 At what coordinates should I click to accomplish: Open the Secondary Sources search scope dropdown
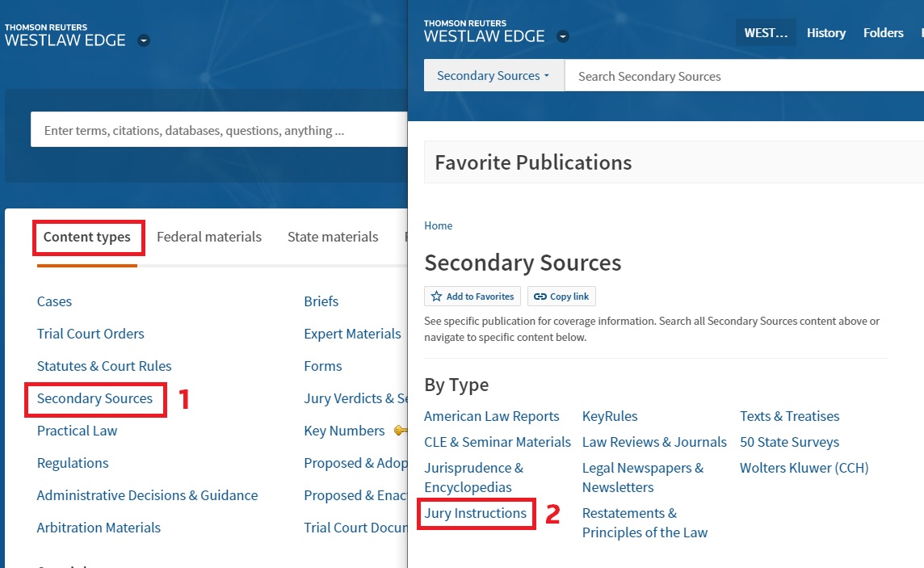[x=493, y=76]
